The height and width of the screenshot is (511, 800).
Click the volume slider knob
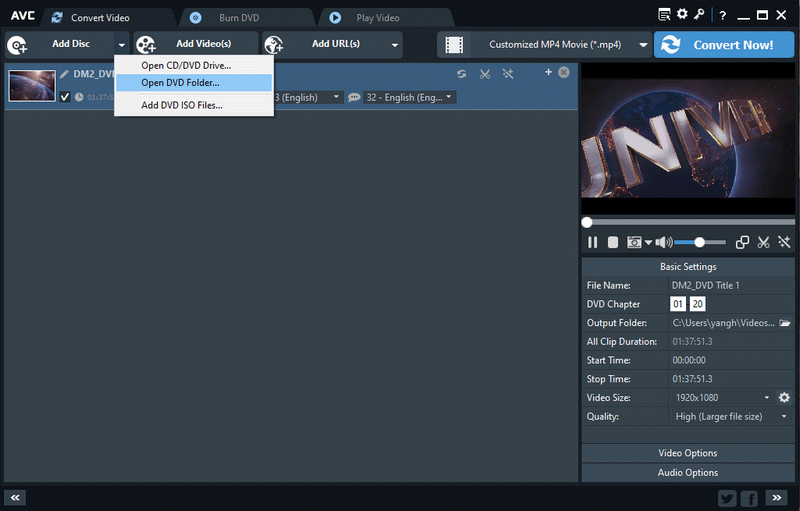[x=699, y=243]
